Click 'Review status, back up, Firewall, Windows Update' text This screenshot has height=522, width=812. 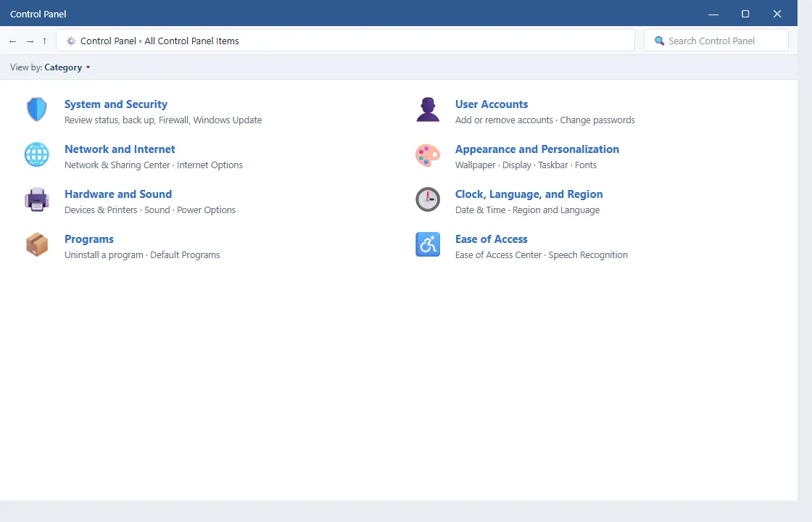pyautogui.click(x=163, y=120)
